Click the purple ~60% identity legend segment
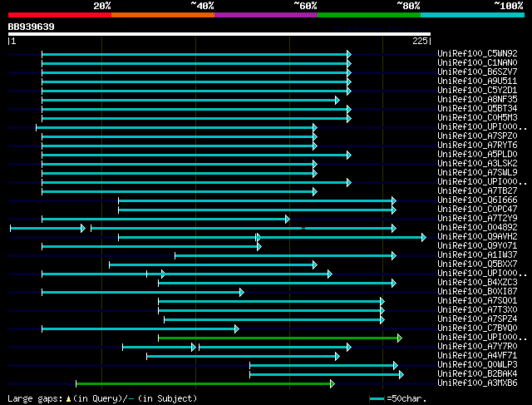Viewport: 532px width, 405px height. pos(266,15)
